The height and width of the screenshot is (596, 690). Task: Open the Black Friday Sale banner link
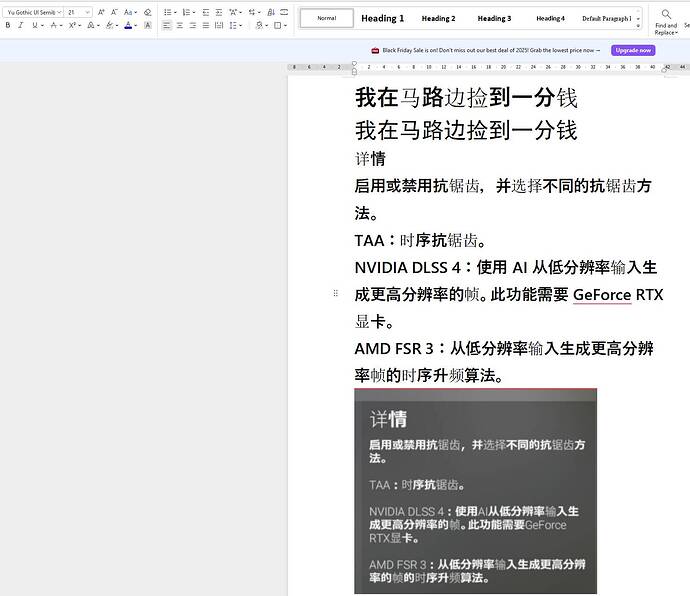pyautogui.click(x=491, y=50)
